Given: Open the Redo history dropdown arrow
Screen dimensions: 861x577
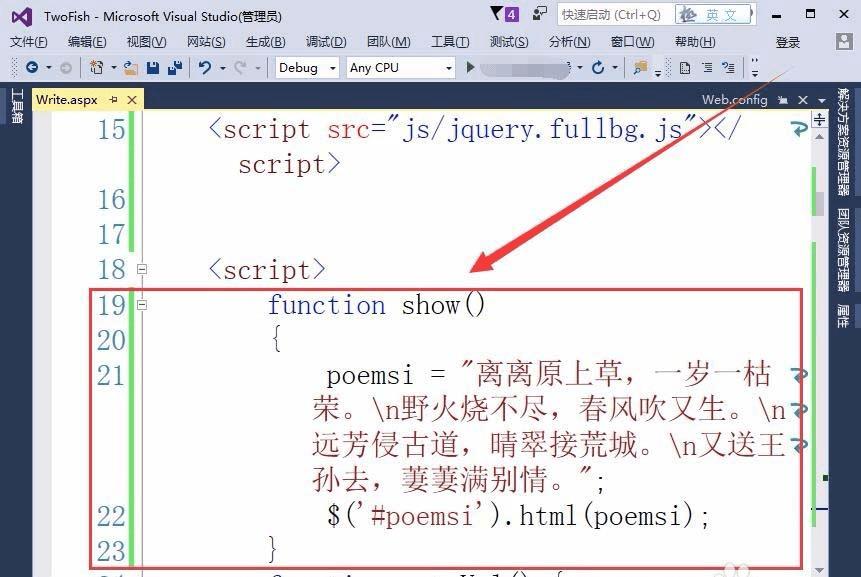Looking at the screenshot, I should click(257, 68).
